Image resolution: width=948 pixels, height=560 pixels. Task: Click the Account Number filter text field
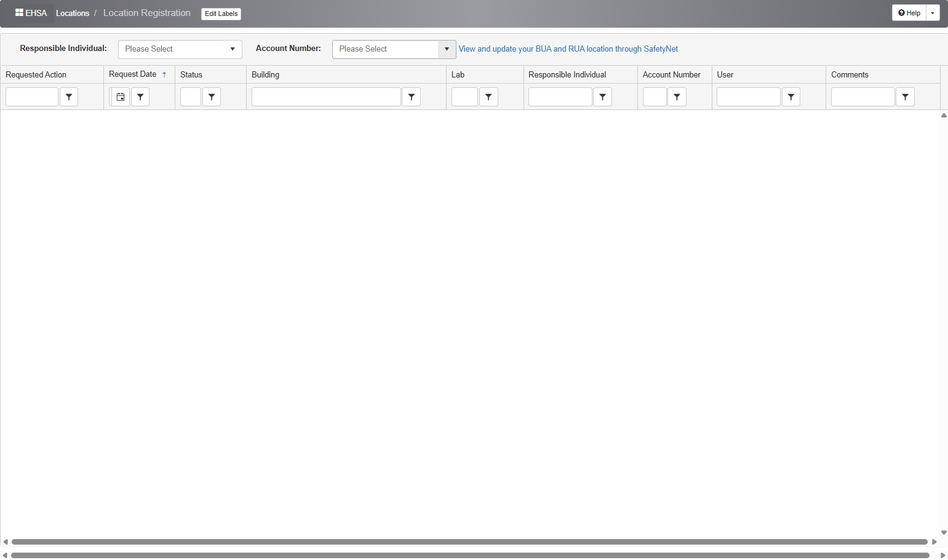(655, 97)
